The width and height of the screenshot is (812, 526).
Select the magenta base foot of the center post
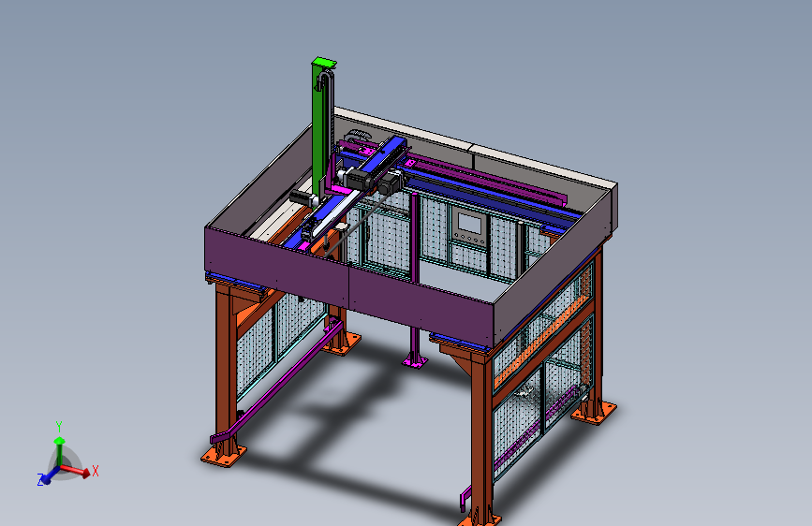pyautogui.click(x=415, y=361)
